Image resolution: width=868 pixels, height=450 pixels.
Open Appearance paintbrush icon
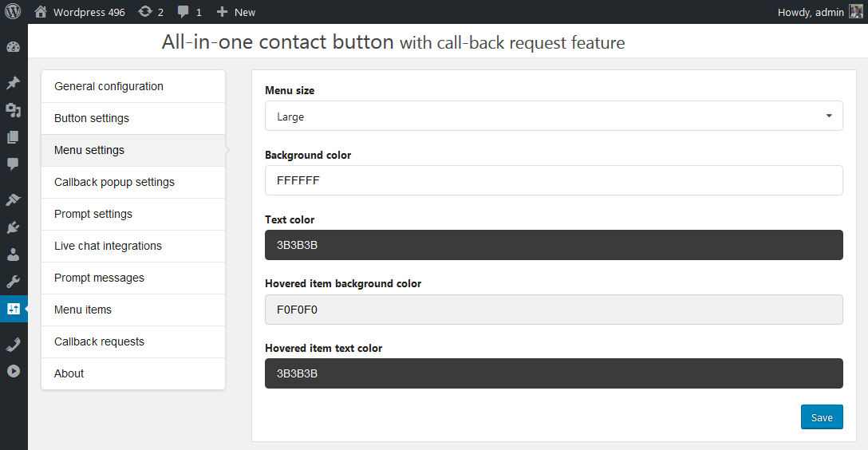(13, 199)
